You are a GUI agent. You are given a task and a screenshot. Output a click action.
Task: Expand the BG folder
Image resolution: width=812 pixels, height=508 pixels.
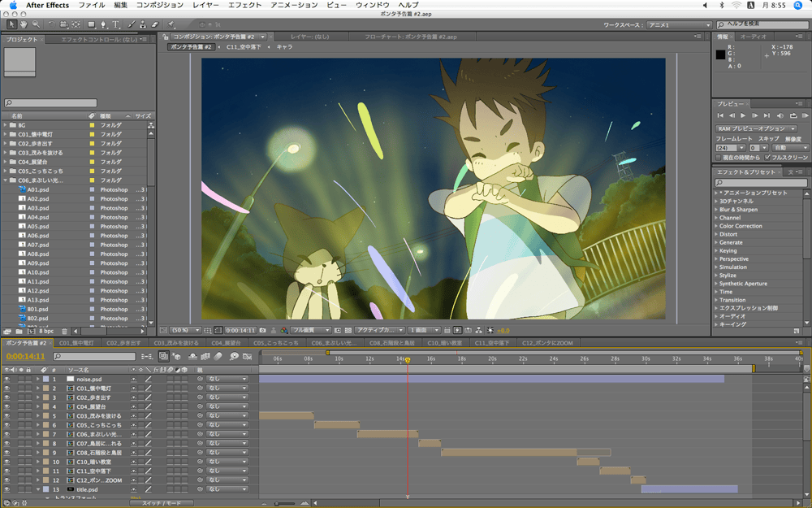pos(5,125)
